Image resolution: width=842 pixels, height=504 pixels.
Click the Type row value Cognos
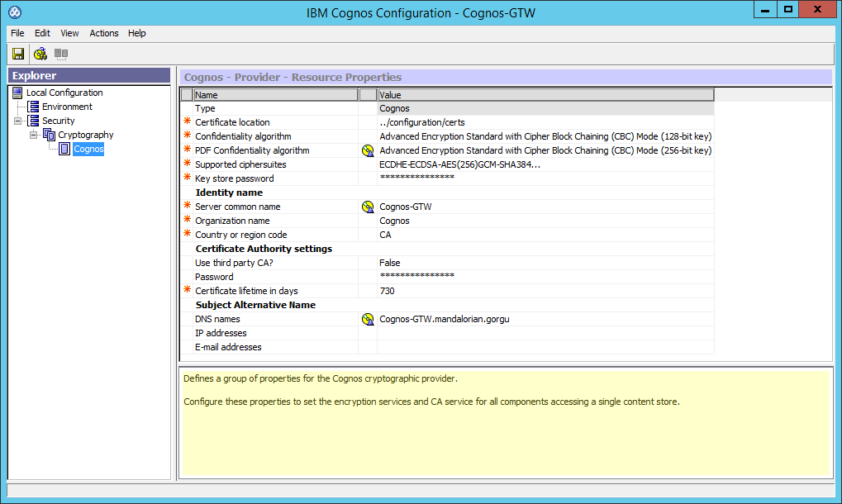545,108
